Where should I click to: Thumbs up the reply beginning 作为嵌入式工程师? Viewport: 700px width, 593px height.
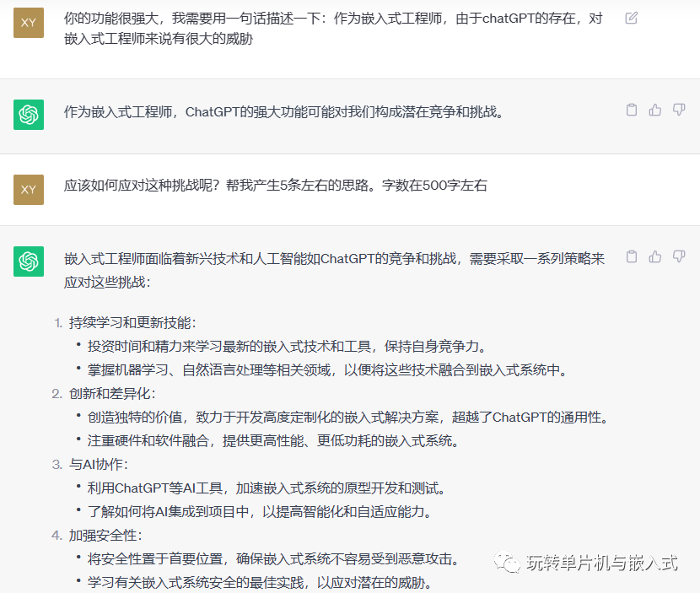tap(655, 110)
